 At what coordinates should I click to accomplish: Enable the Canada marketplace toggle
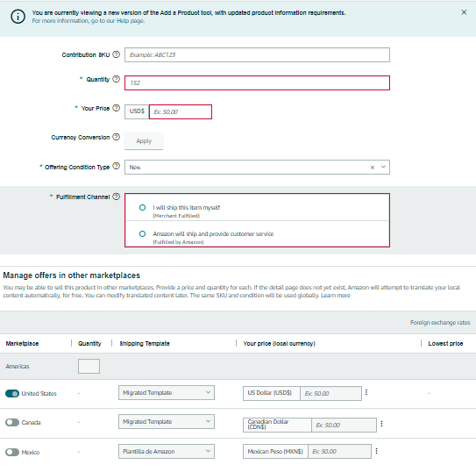click(12, 423)
